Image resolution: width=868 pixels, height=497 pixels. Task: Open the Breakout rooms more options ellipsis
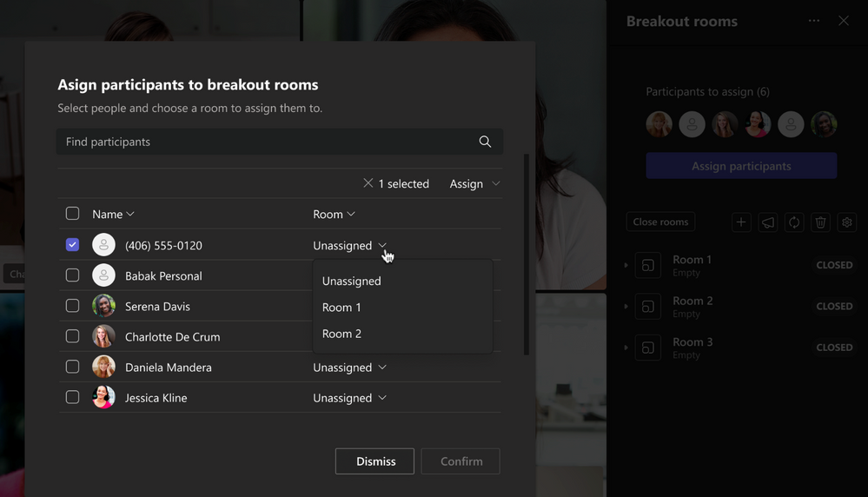[814, 21]
